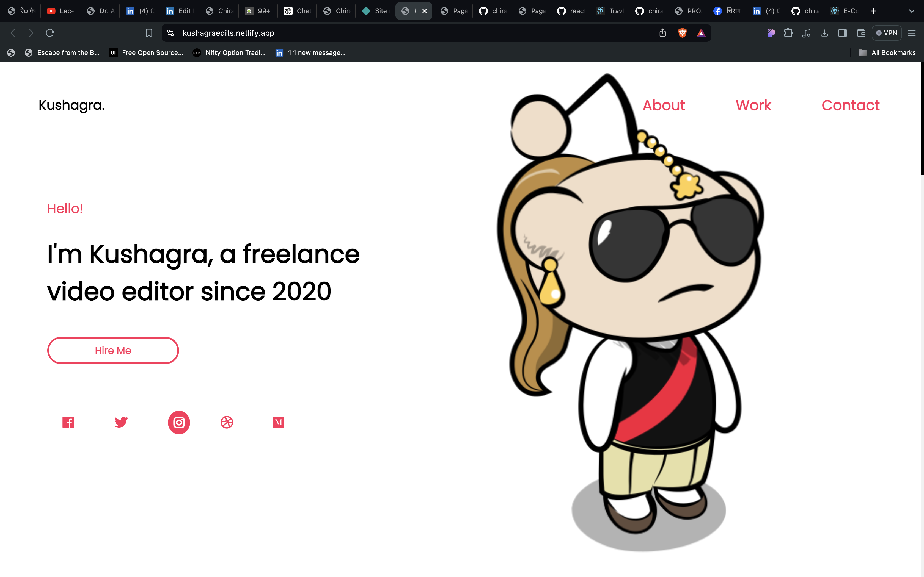Image resolution: width=924 pixels, height=577 pixels.
Task: Open the extensions puzzle icon
Action: (x=788, y=33)
